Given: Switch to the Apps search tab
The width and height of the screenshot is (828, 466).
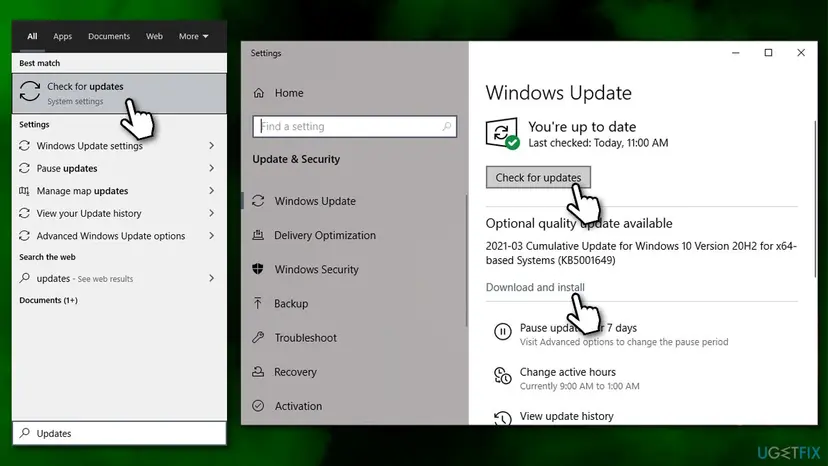Looking at the screenshot, I should click(62, 36).
